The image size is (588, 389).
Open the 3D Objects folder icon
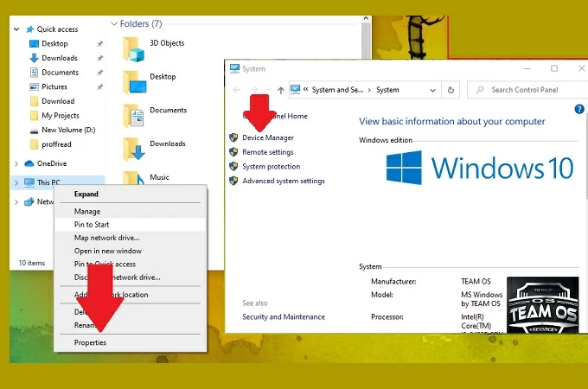pos(134,47)
